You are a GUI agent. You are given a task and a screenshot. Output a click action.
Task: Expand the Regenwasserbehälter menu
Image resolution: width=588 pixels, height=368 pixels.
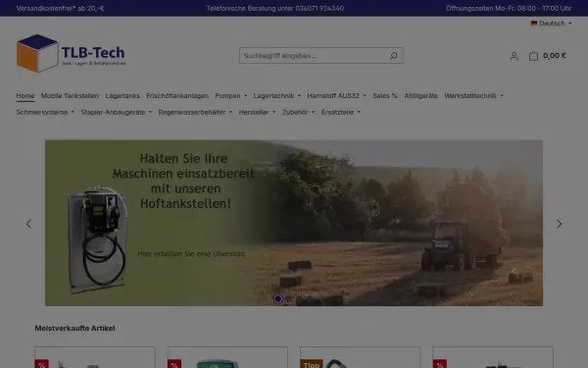195,112
